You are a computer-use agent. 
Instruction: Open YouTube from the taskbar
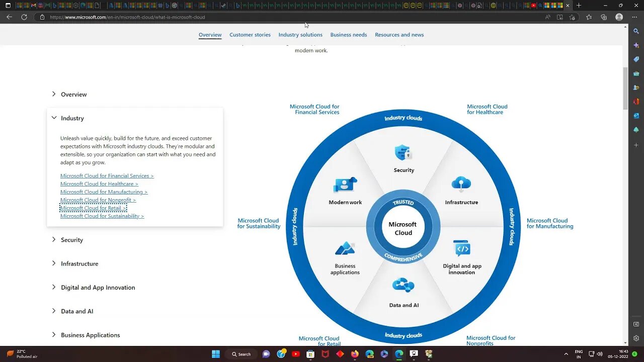295,354
